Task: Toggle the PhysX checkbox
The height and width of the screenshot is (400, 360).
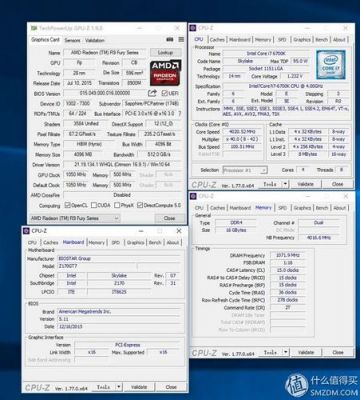Action: [x=117, y=205]
